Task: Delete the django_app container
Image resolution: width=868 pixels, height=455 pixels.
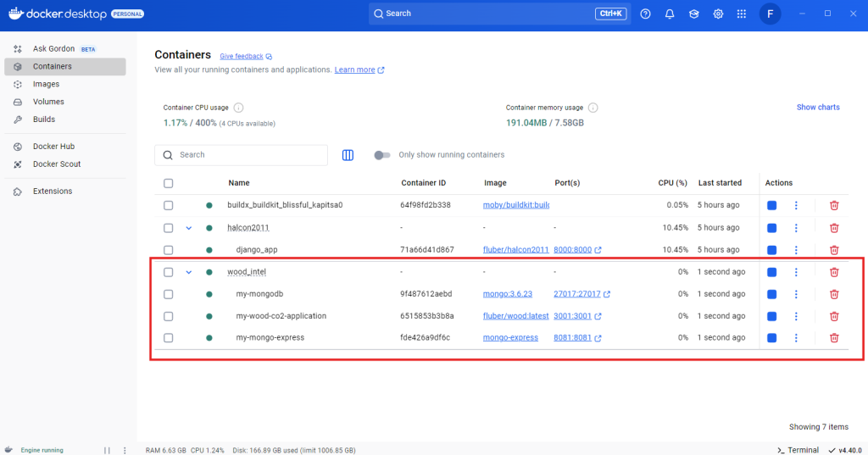Action: (834, 250)
